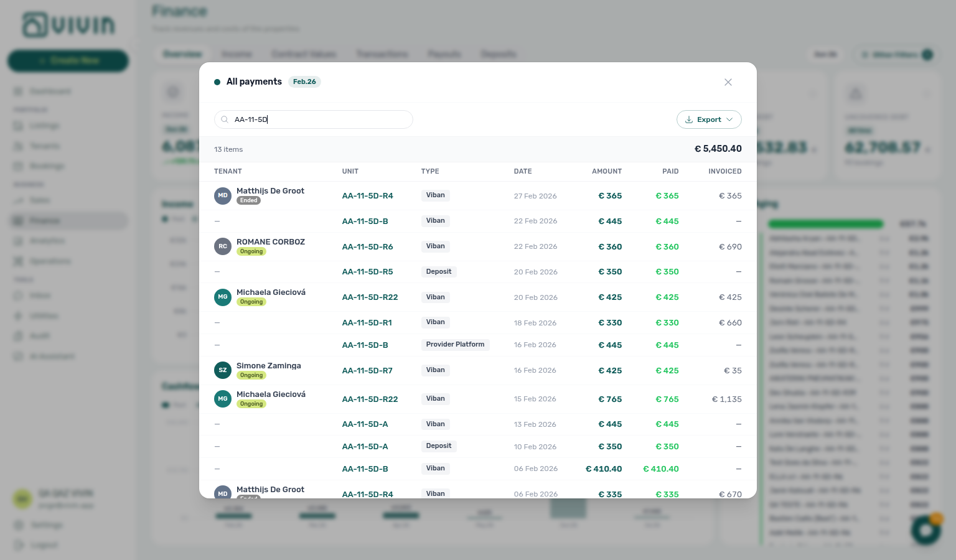Open unit AA-11-5D-B dated 22 Feb 2026
This screenshot has width=956, height=560.
365,222
